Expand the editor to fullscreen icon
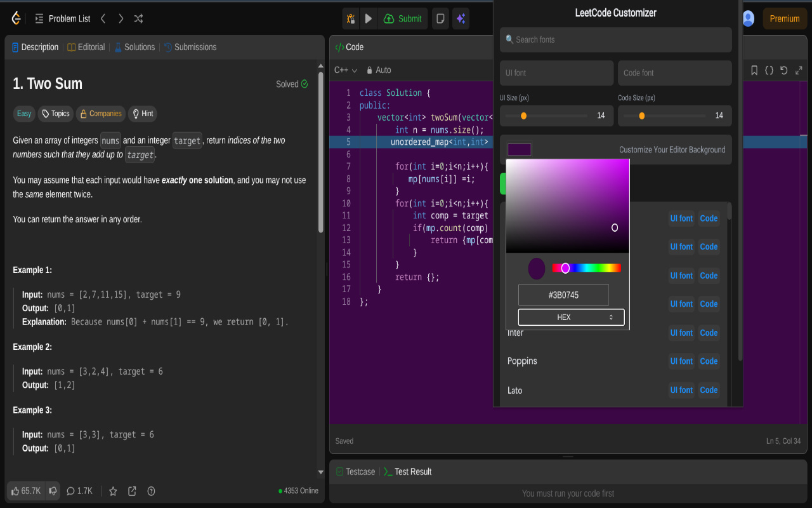 coord(799,70)
